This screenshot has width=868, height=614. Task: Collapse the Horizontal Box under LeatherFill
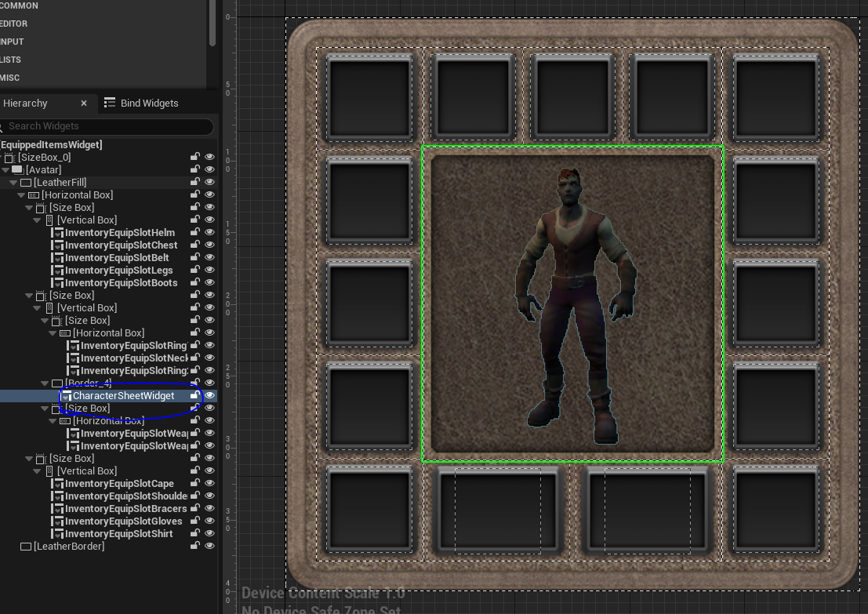point(21,195)
